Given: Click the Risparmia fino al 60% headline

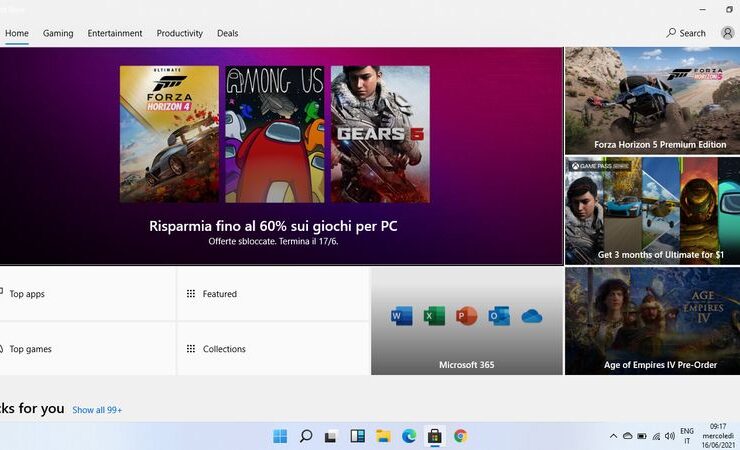Looking at the screenshot, I should [x=273, y=226].
